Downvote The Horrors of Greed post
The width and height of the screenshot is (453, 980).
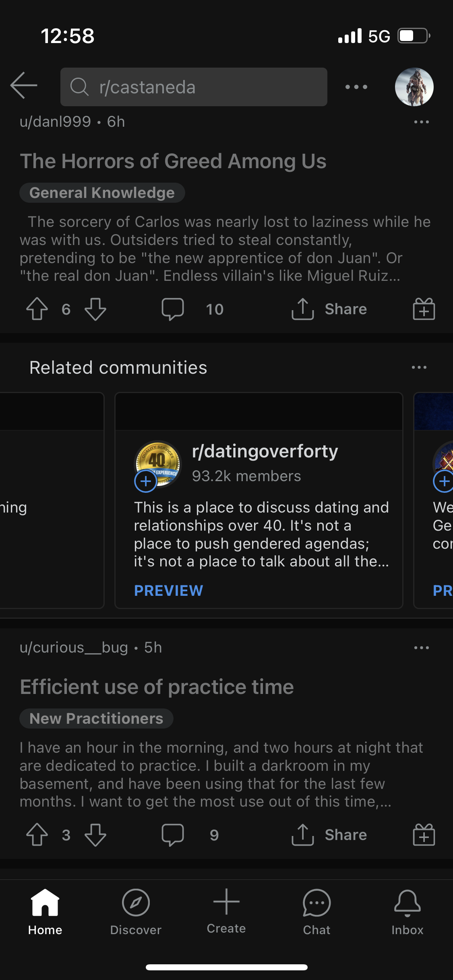(95, 309)
